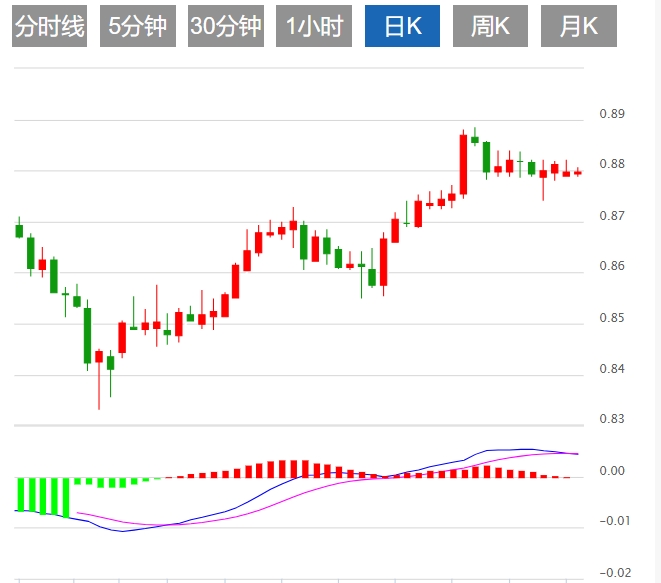Click the -0.01 MACD axis label
Screen dimensions: 661x583
point(615,521)
